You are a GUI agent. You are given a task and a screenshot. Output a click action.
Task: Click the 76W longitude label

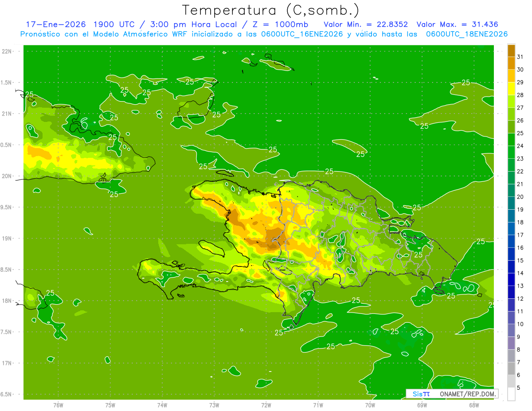coord(58,405)
